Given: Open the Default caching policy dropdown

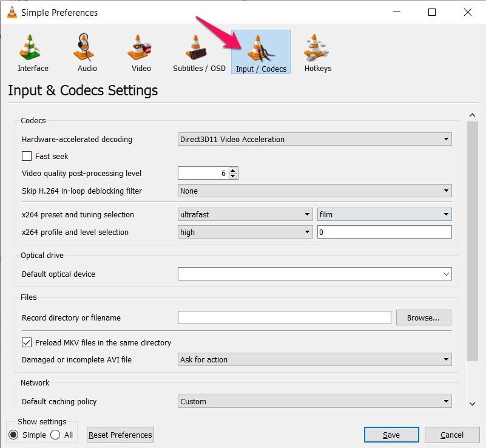Looking at the screenshot, I should [x=315, y=401].
